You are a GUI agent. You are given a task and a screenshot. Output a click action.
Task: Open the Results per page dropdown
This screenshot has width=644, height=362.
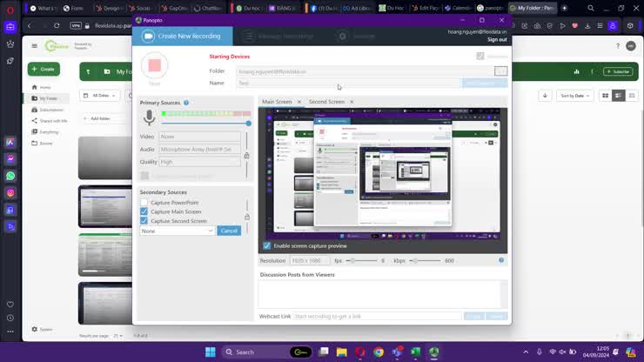pyautogui.click(x=117, y=336)
